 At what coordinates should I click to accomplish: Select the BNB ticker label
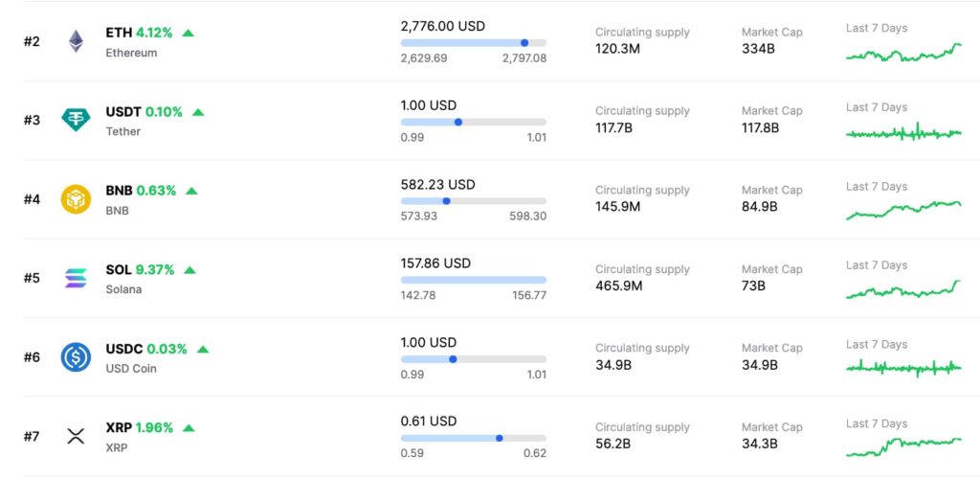119,191
